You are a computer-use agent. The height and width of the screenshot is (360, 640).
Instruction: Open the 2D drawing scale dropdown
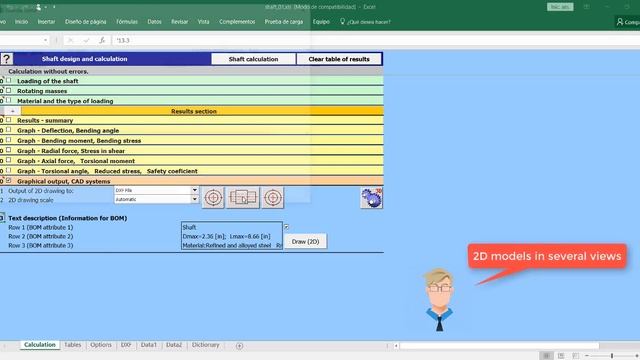coord(195,199)
